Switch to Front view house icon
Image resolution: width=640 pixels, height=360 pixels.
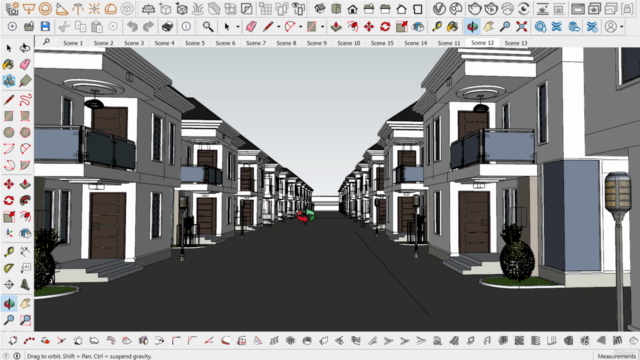(x=352, y=9)
